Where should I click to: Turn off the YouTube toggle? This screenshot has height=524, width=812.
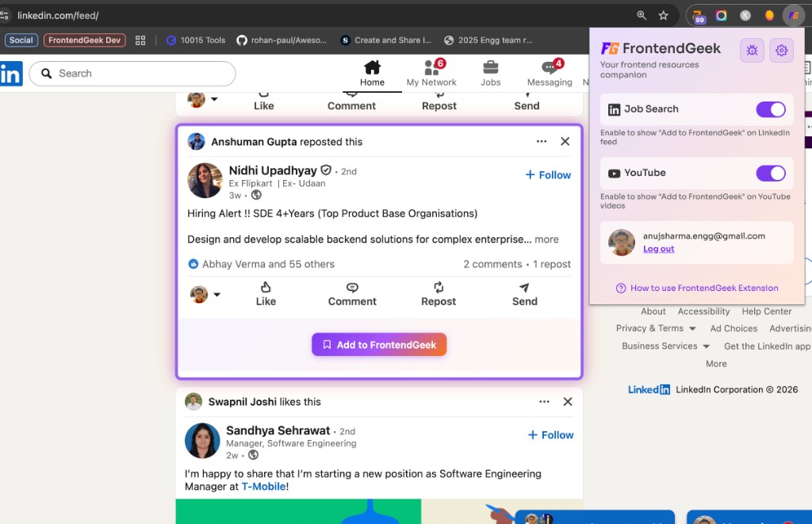coord(770,173)
